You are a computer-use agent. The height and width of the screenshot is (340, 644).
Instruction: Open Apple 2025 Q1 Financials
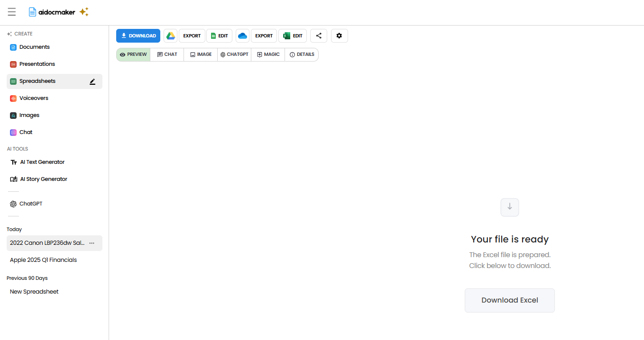pos(55,260)
